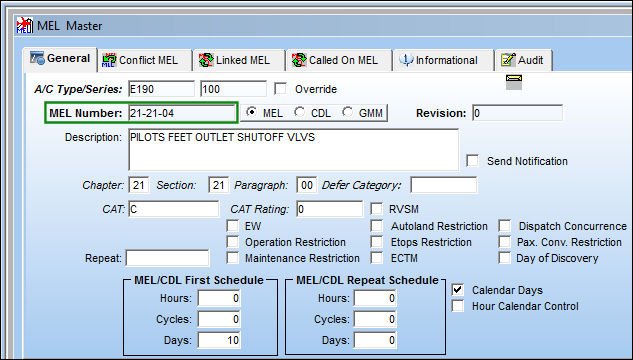633x360 pixels.
Task: Click the Paragraph field showing 00
Action: (x=306, y=185)
